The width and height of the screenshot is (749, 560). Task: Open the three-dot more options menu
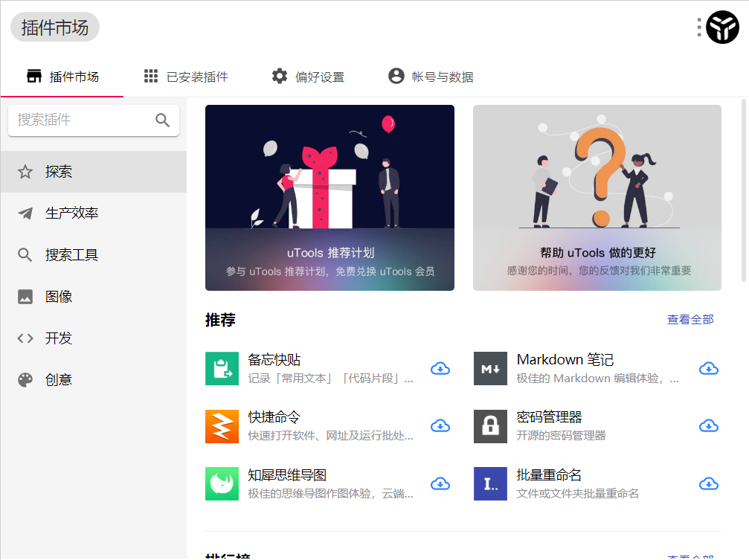tap(699, 28)
